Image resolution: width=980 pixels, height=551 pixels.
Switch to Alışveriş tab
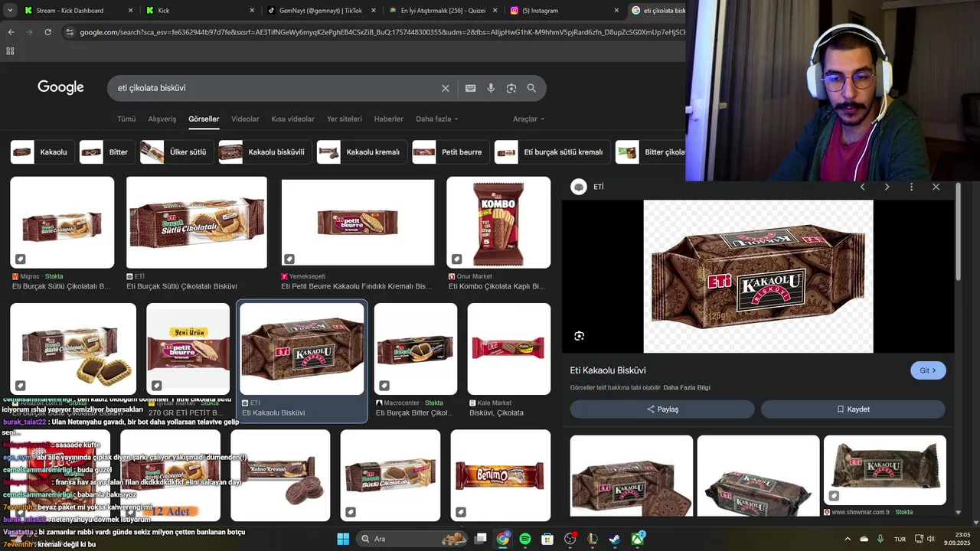(162, 119)
